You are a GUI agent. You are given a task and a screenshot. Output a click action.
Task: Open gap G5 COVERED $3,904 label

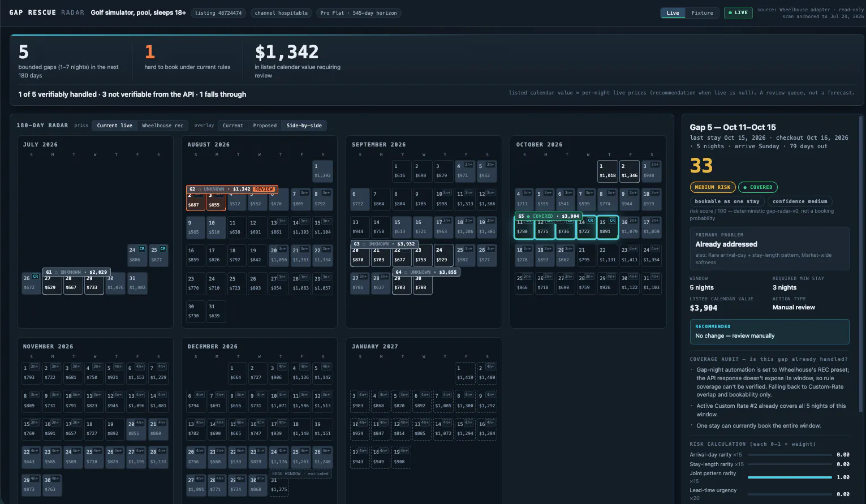tap(549, 216)
